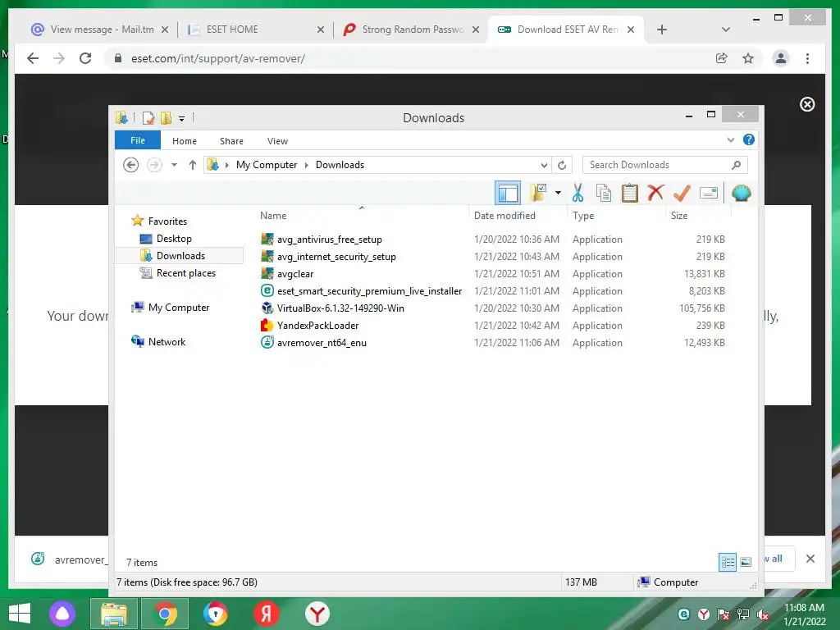Click the blue shell icon in Explorer toolbar
Screen dimensions: 840x630
tap(741, 193)
